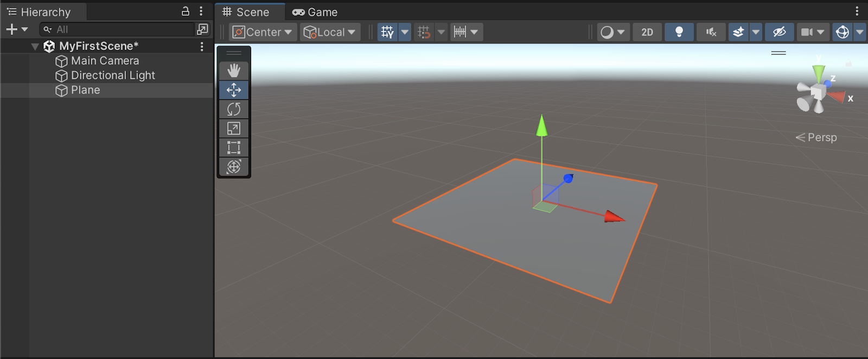Click the hierarchy lock icon
Image resolution: width=868 pixels, height=359 pixels.
click(186, 11)
